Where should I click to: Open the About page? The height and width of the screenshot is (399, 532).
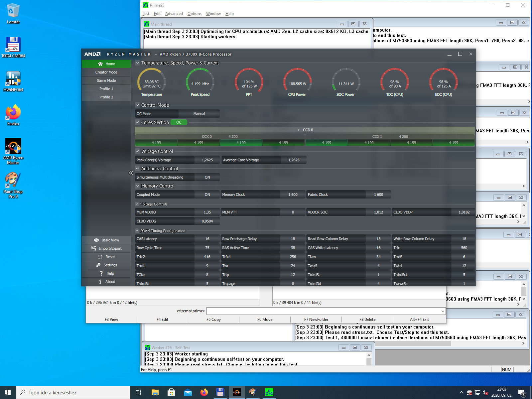pos(106,282)
